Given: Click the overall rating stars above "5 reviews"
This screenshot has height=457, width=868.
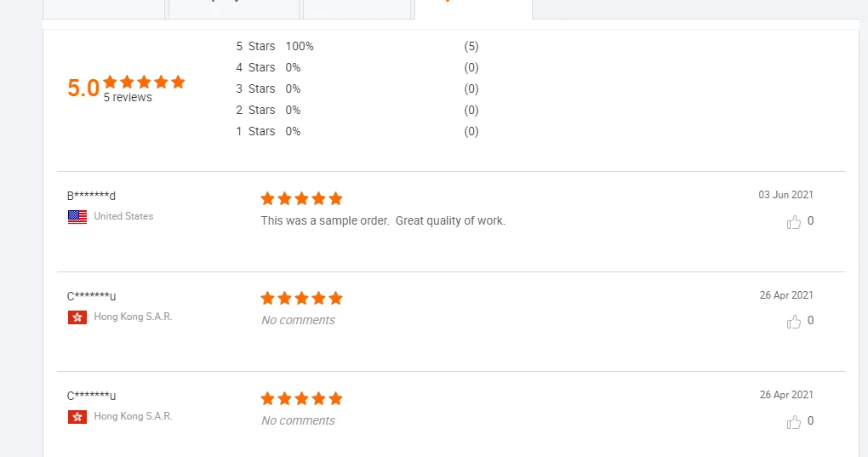Looking at the screenshot, I should click(x=144, y=83).
